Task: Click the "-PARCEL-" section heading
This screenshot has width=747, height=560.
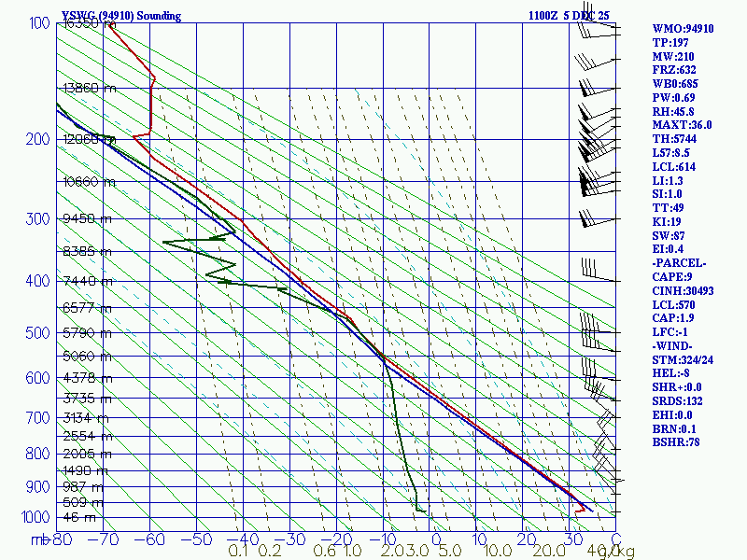Action: [x=679, y=263]
